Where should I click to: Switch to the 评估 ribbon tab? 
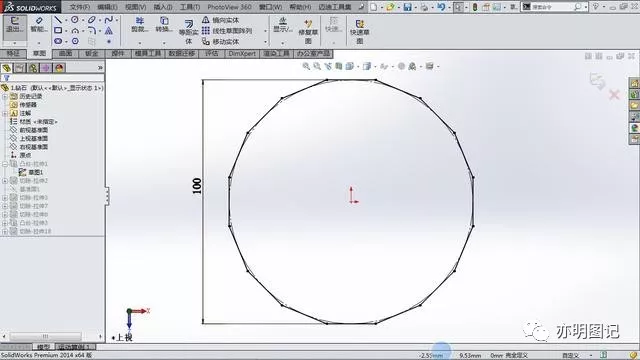click(x=211, y=53)
